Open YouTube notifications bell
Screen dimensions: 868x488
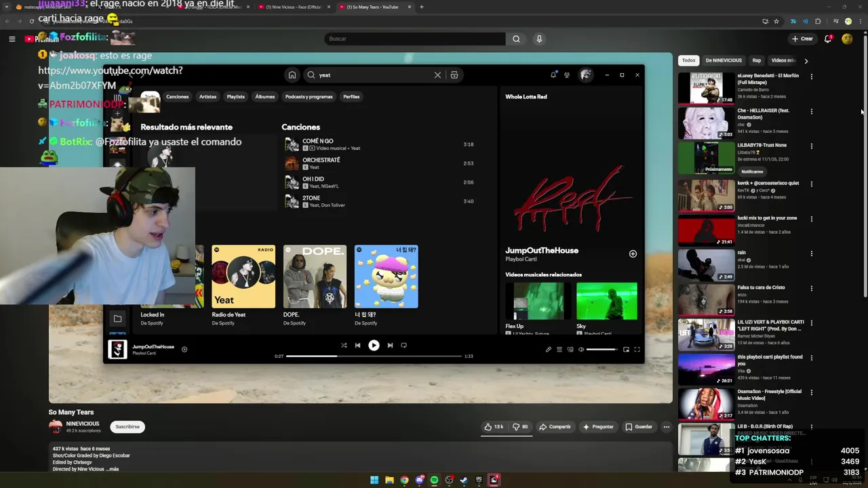pyautogui.click(x=828, y=39)
